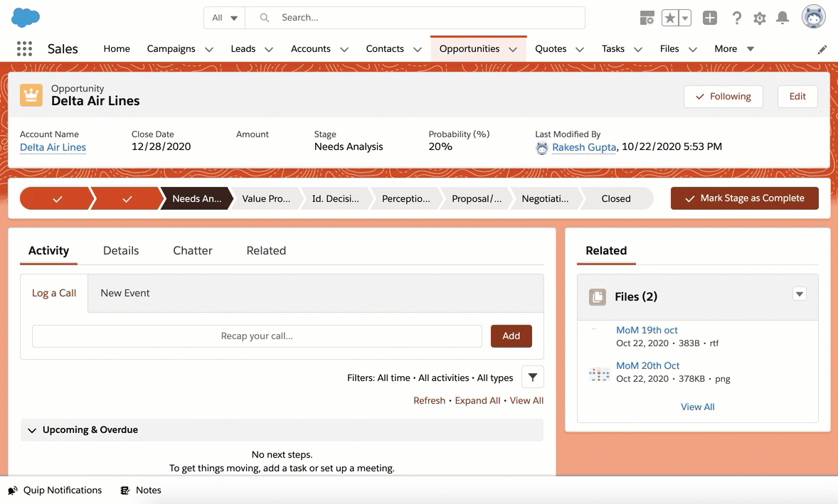The height and width of the screenshot is (504, 838).
Task: Click View All in Files card
Action: (697, 407)
